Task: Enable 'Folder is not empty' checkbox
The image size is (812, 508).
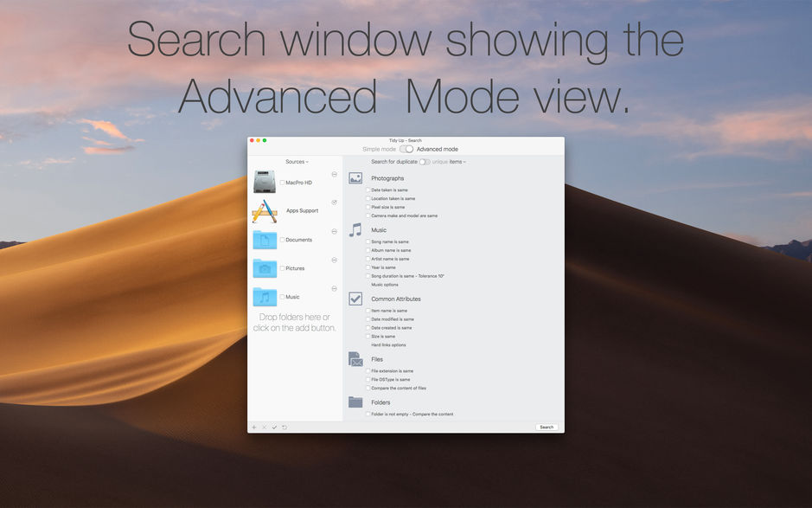Action: (x=368, y=414)
